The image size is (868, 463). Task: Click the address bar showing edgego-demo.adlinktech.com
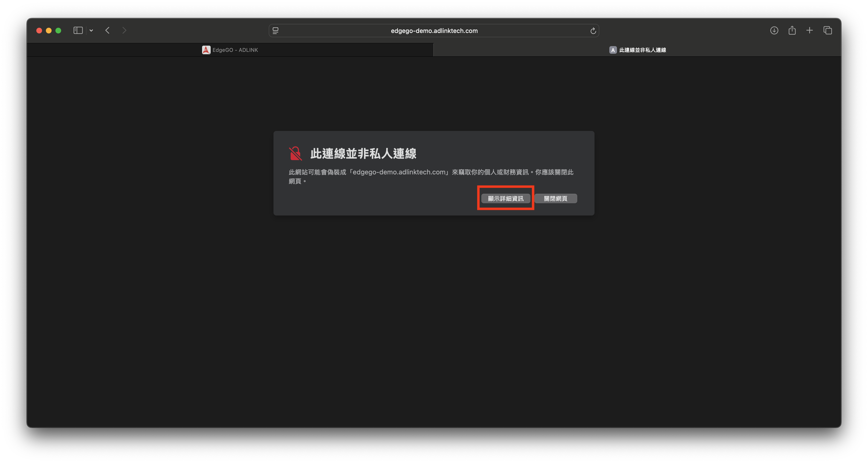(434, 31)
